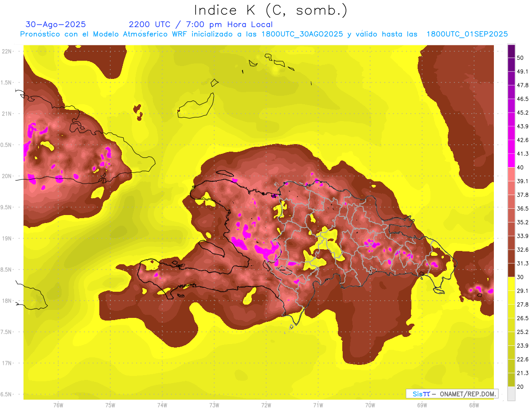This screenshot has width=532, height=411.
Task: Click legend value "30"
Action: [520, 277]
